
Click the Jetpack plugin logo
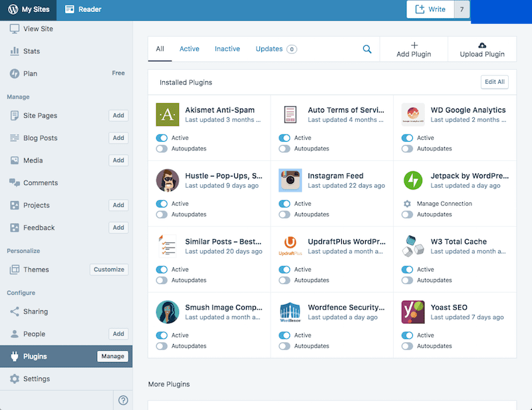(x=413, y=180)
